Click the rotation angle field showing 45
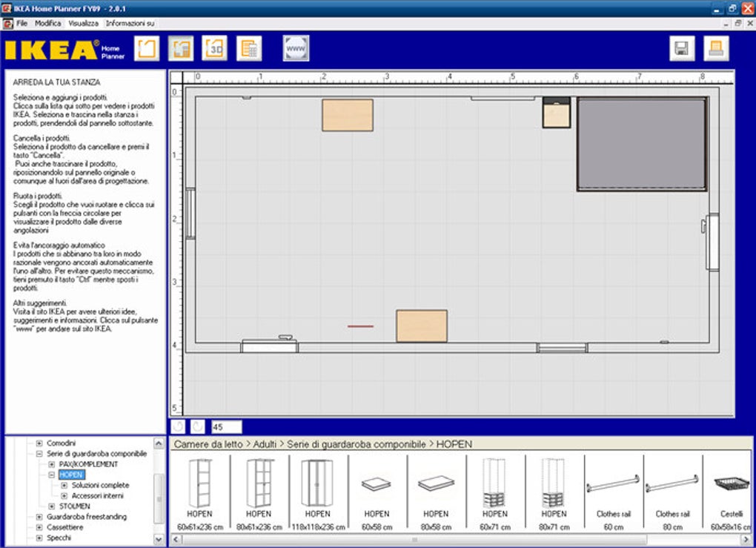 click(227, 427)
